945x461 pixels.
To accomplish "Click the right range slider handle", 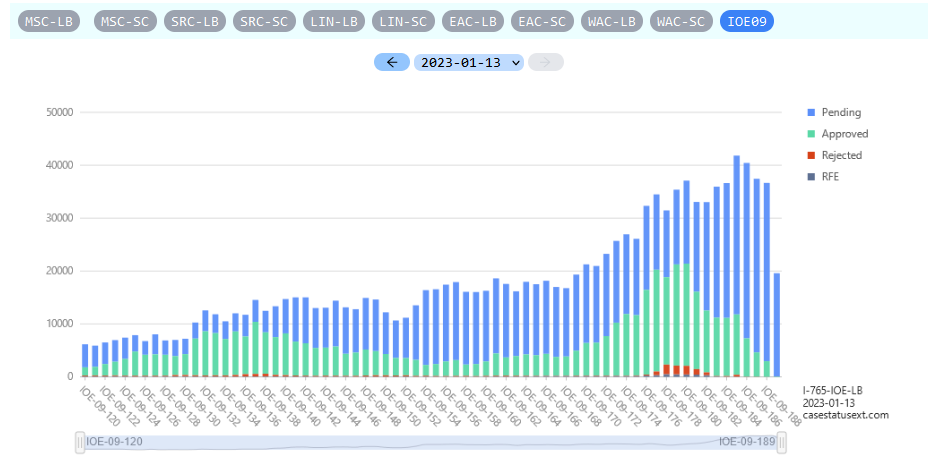I will 782,441.
